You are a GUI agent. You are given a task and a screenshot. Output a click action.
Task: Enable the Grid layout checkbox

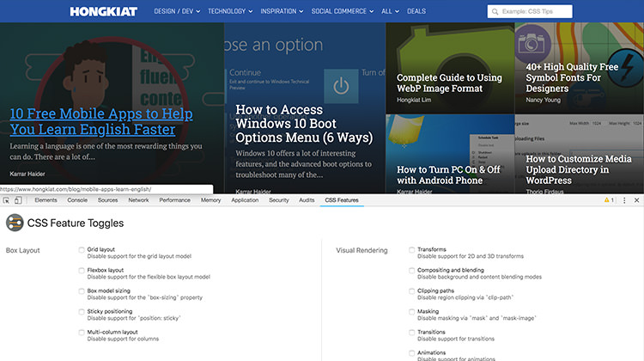82,250
